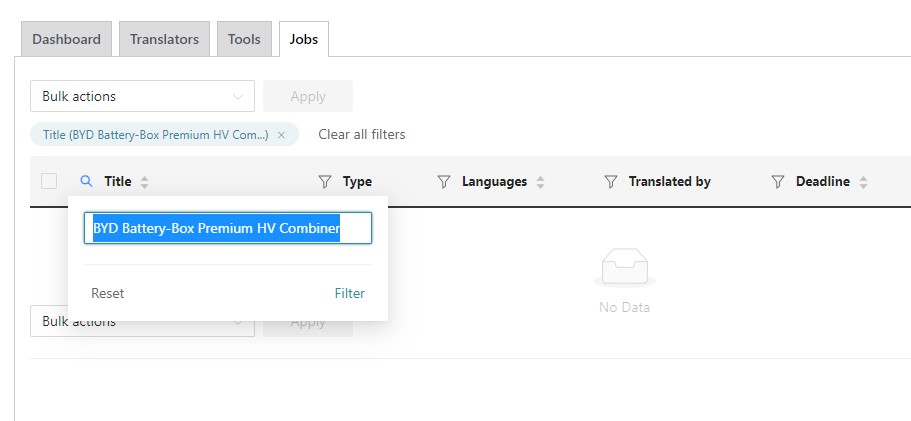The height and width of the screenshot is (421, 911).
Task: Sort the table by Languages
Action: click(540, 182)
